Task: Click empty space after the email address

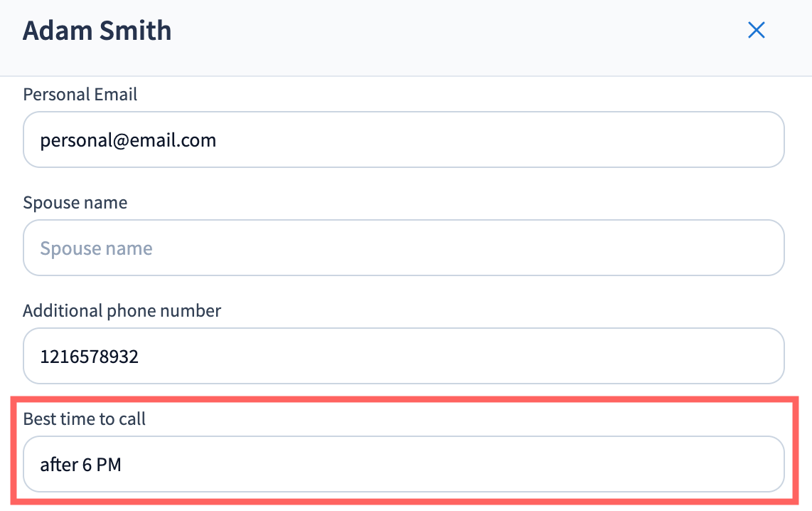Action: (498, 139)
